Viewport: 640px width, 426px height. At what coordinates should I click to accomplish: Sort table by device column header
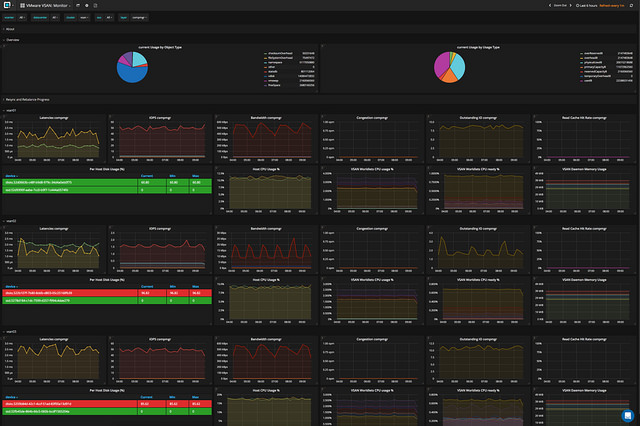tap(12, 174)
